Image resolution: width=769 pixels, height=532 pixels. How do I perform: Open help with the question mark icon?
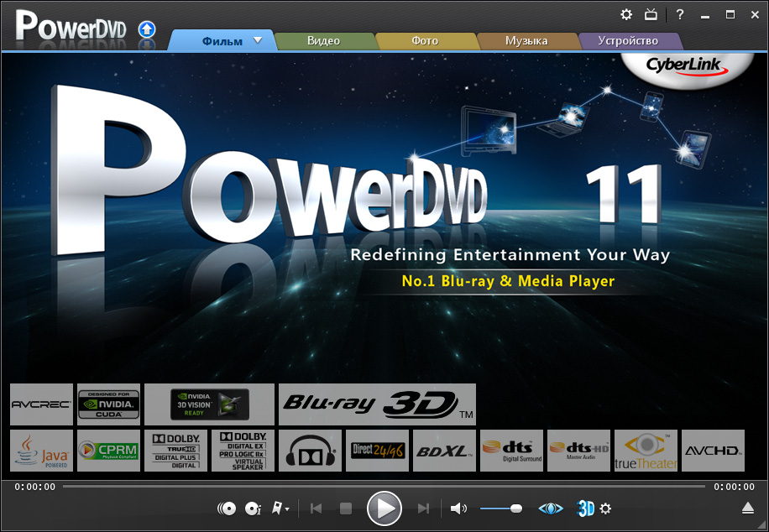pyautogui.click(x=680, y=14)
